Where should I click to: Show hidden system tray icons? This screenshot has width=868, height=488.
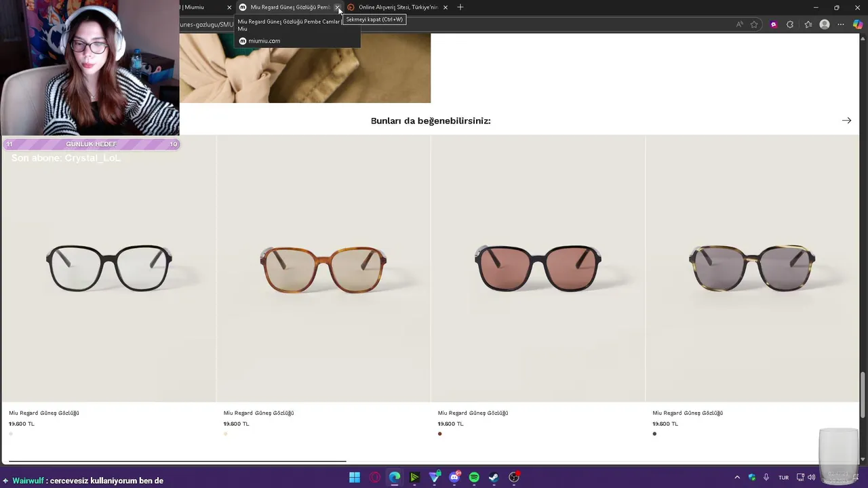(737, 478)
